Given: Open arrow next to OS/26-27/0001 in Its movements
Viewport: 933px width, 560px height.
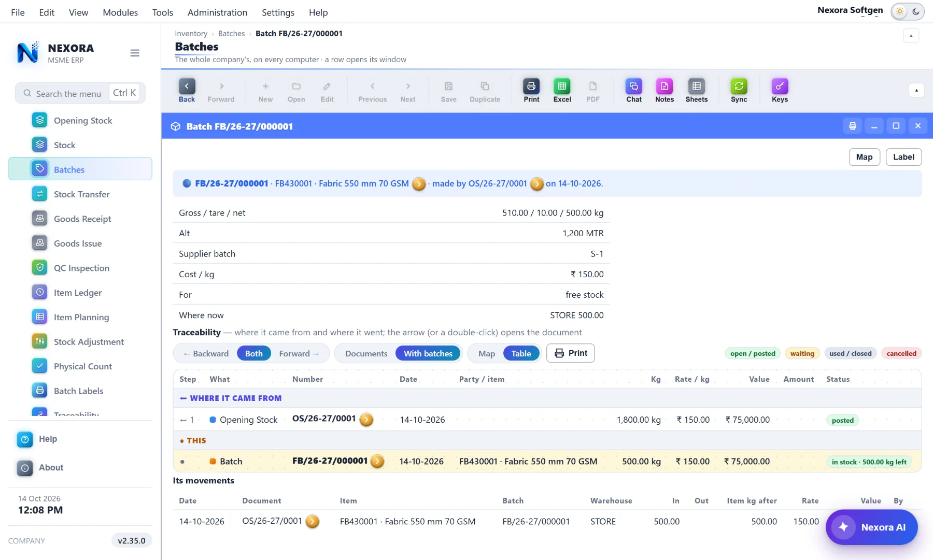Looking at the screenshot, I should click(312, 521).
